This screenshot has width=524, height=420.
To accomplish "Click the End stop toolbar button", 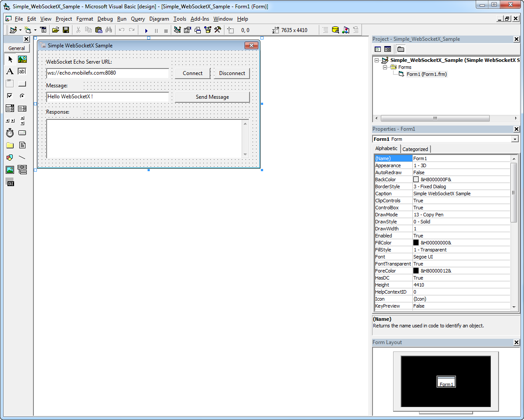I will [x=166, y=30].
